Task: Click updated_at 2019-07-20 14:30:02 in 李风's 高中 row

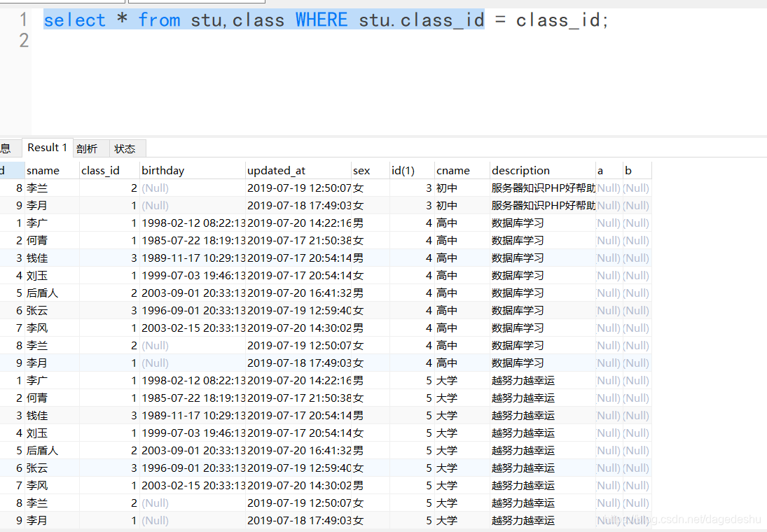Action: coord(299,328)
